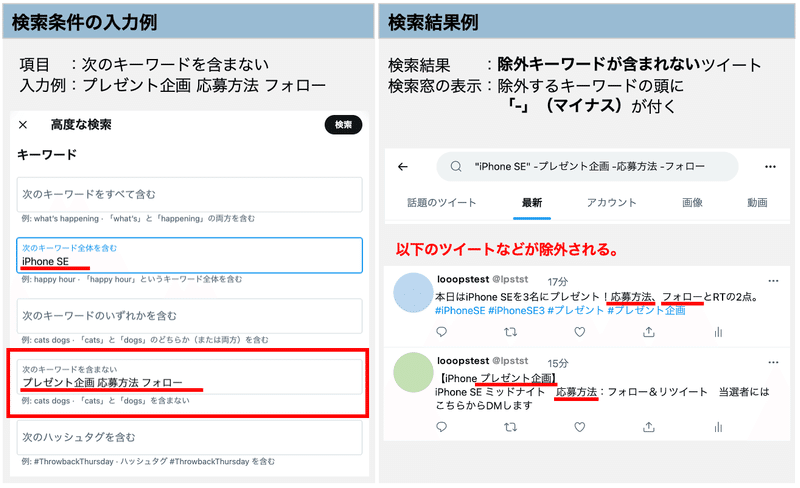Focus the 次のキーワードをすべて含む field

tap(189, 194)
